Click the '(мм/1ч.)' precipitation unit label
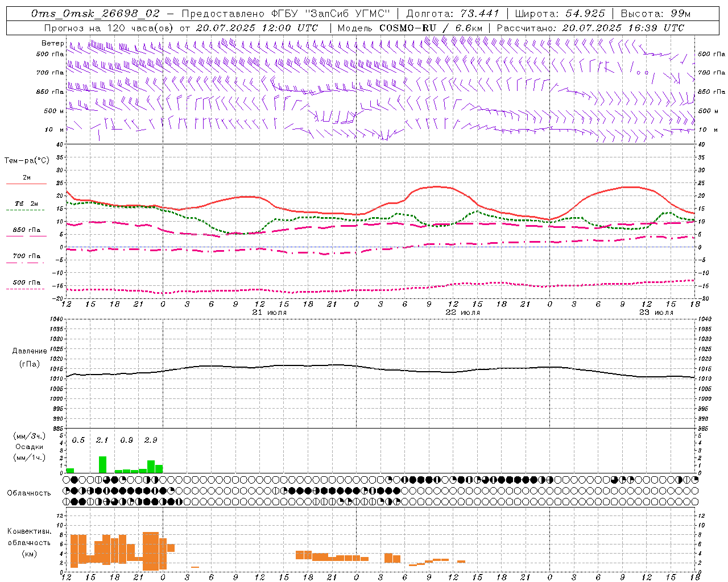Image resolution: width=728 pixels, height=582 pixels. point(29,458)
